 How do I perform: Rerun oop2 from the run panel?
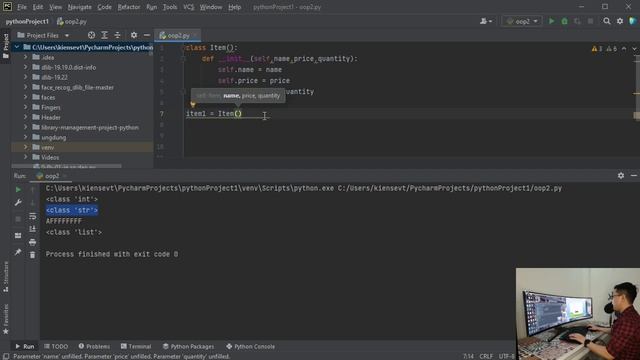[x=18, y=189]
